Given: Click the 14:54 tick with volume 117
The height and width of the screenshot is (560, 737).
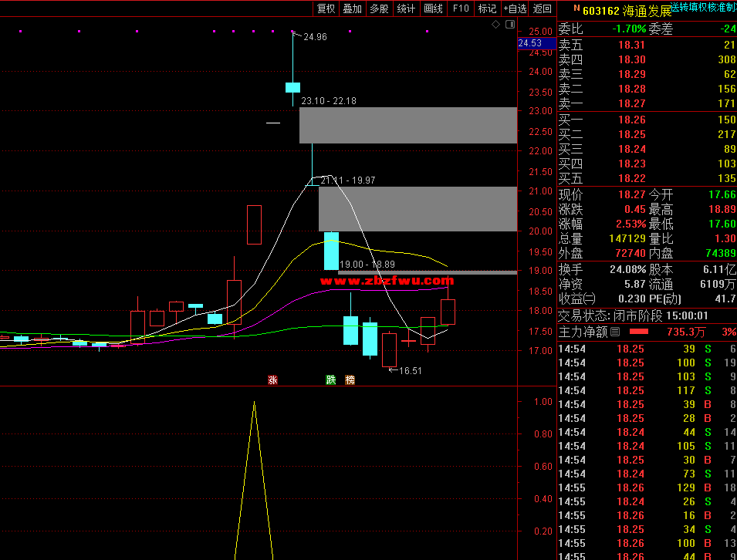Looking at the screenshot, I should (x=647, y=390).
